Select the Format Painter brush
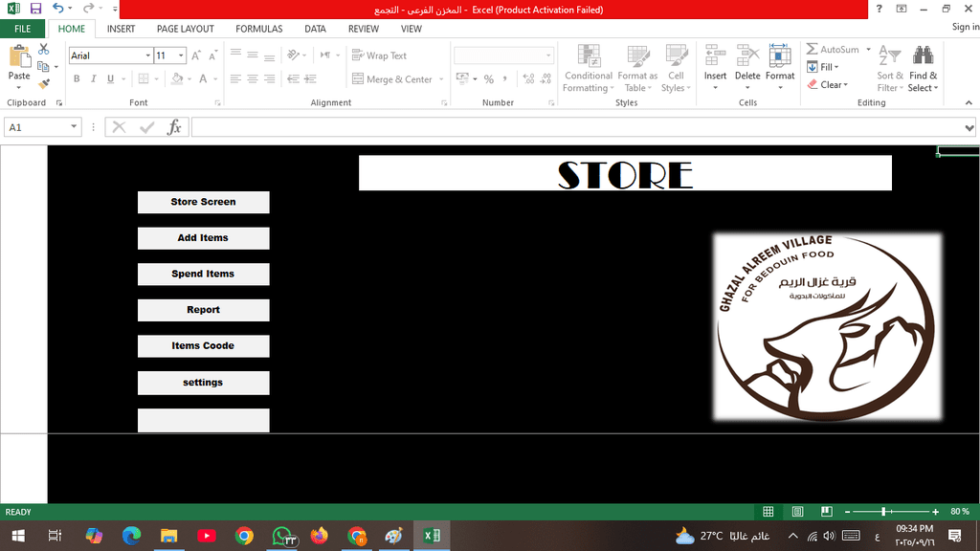The height and width of the screenshot is (551, 980). tap(44, 84)
